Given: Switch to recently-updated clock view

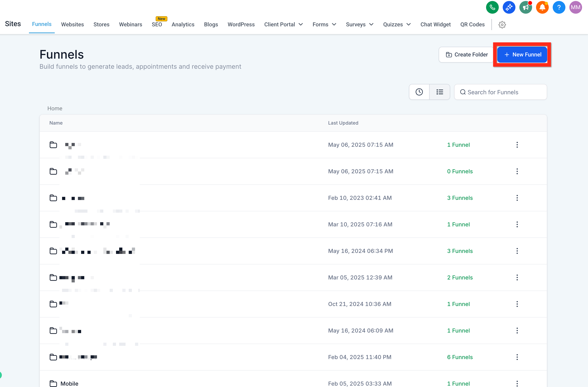Looking at the screenshot, I should click(x=419, y=92).
